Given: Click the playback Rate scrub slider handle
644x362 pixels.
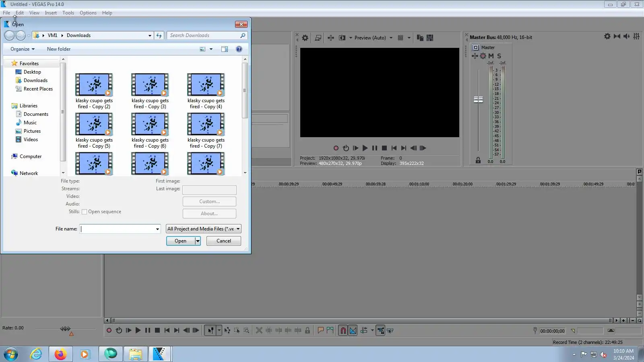Looking at the screenshot, I should coord(65,329).
